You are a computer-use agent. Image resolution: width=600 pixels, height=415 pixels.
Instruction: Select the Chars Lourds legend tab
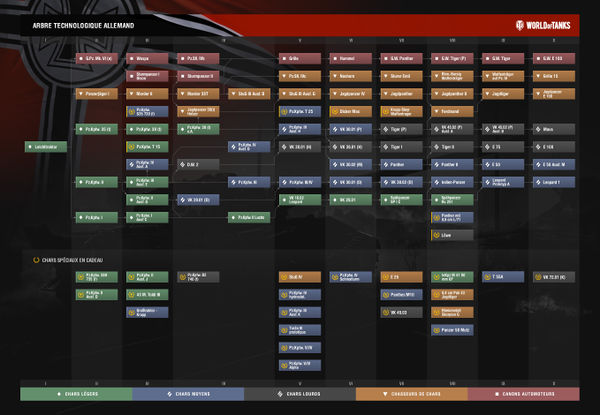pyautogui.click(x=300, y=394)
